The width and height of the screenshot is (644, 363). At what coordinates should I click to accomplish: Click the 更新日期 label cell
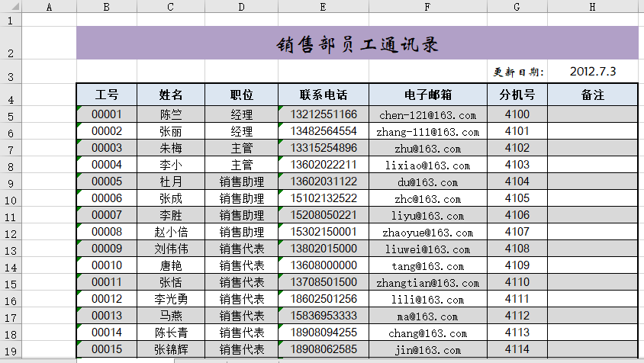point(517,72)
